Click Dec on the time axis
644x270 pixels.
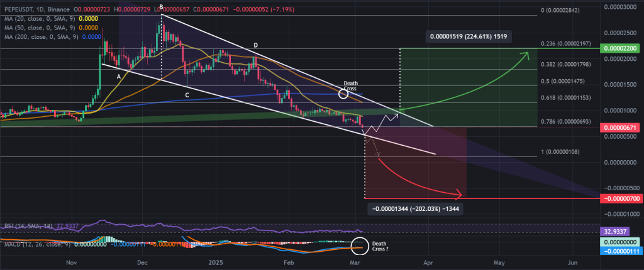pyautogui.click(x=142, y=262)
